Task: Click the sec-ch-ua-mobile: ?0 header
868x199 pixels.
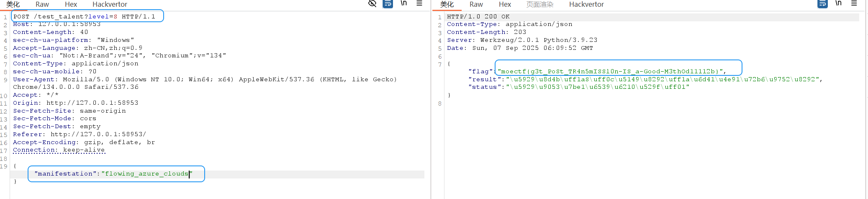Action: [54, 72]
